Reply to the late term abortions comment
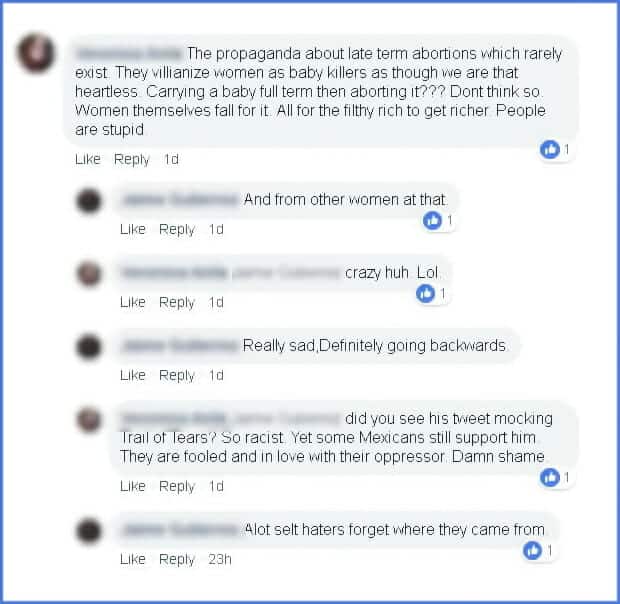The width and height of the screenshot is (620, 604). (132, 160)
